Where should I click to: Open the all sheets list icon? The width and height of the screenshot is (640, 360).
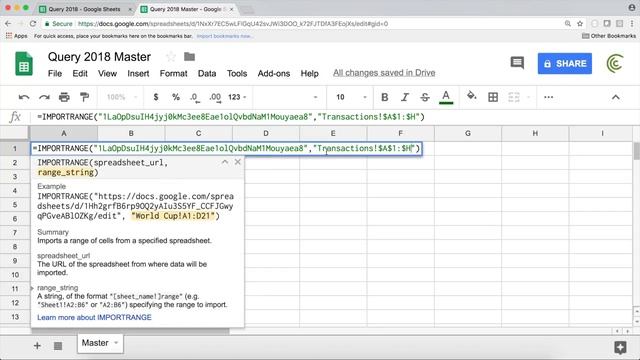tap(58, 346)
